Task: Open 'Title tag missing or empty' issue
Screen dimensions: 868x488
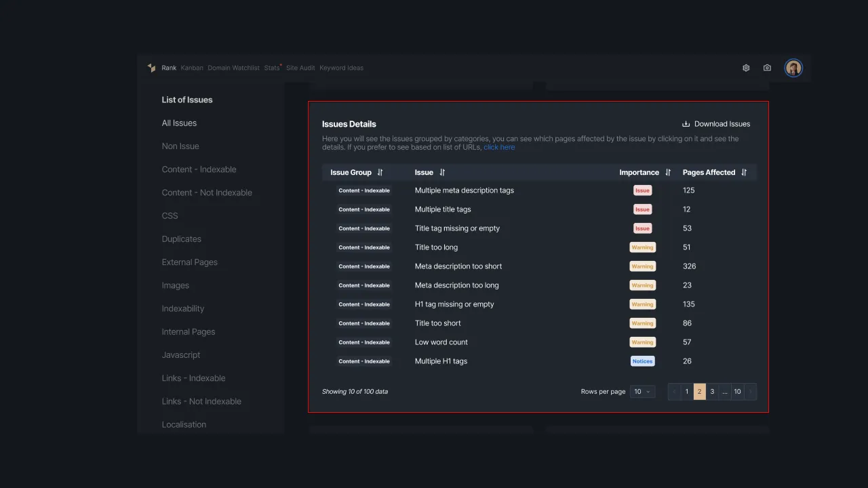Action: click(x=457, y=228)
